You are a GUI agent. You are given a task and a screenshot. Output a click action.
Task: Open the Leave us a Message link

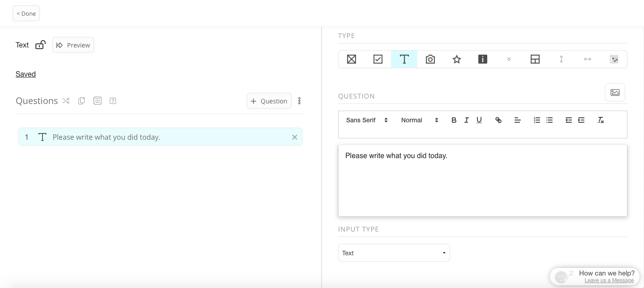pos(609,280)
